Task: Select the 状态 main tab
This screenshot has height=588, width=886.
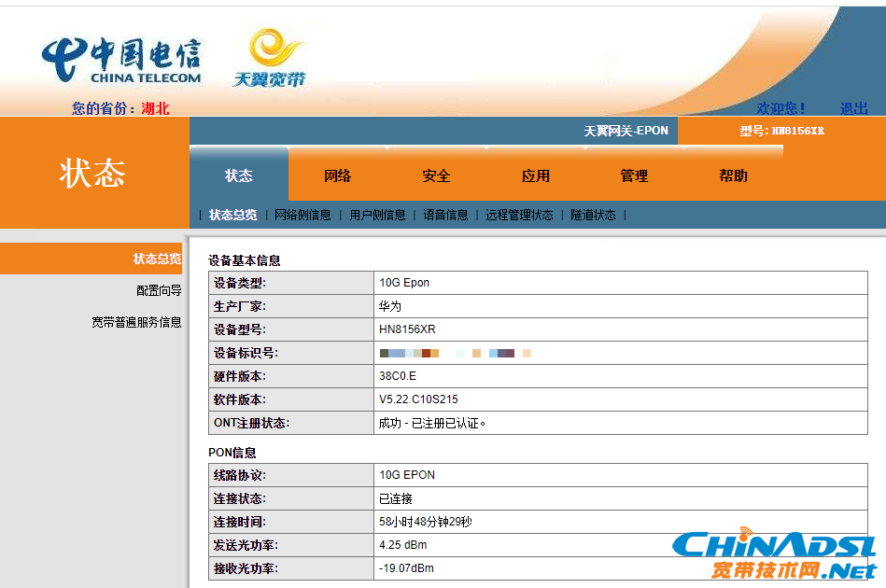Action: tap(238, 175)
